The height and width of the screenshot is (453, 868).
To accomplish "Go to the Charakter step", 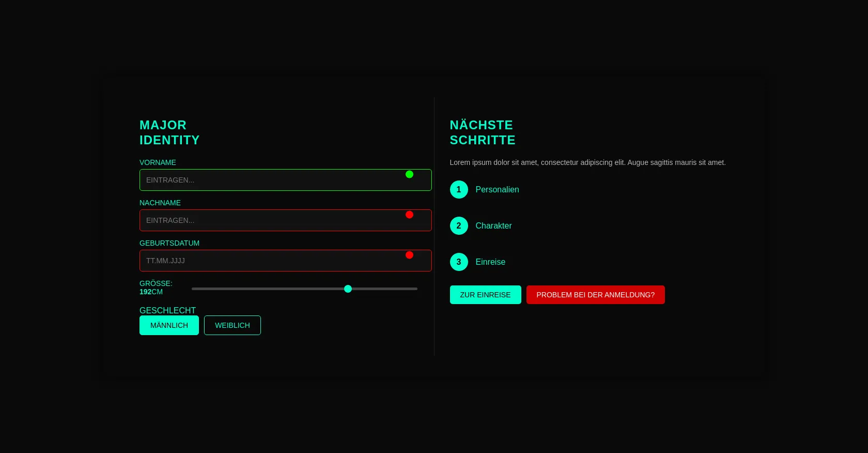I will pyautogui.click(x=493, y=226).
